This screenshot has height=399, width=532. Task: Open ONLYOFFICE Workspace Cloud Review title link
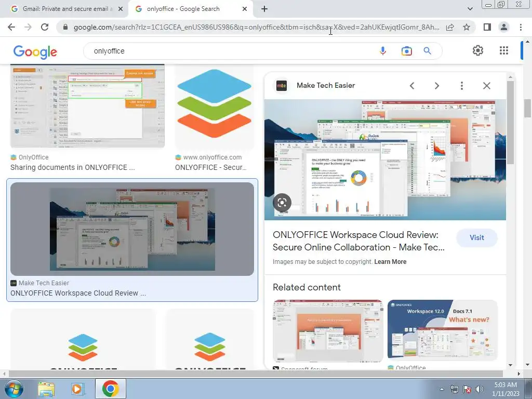(358, 241)
